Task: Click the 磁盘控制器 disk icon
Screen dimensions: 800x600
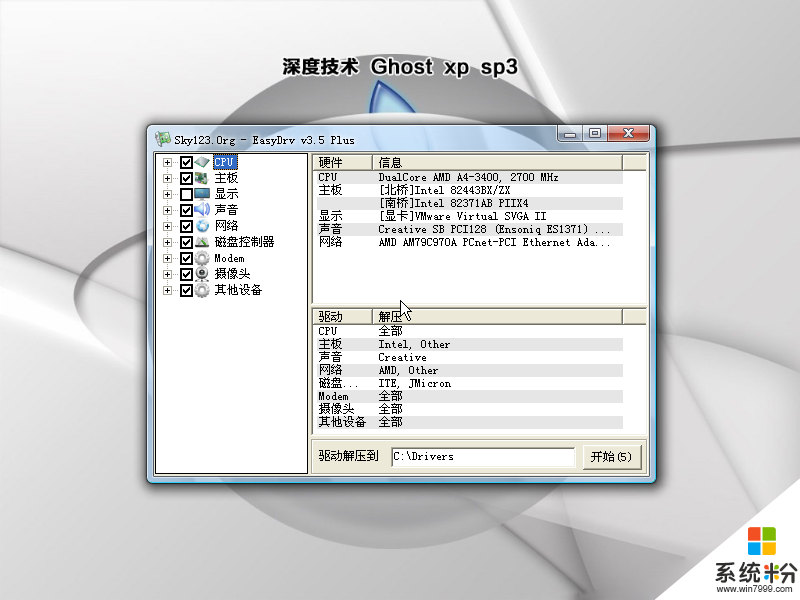Action: [x=202, y=242]
